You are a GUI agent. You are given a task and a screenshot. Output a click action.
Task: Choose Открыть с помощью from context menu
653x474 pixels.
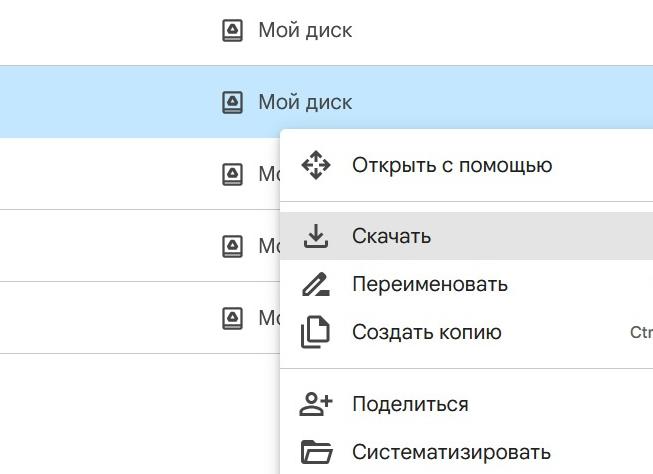[466, 165]
